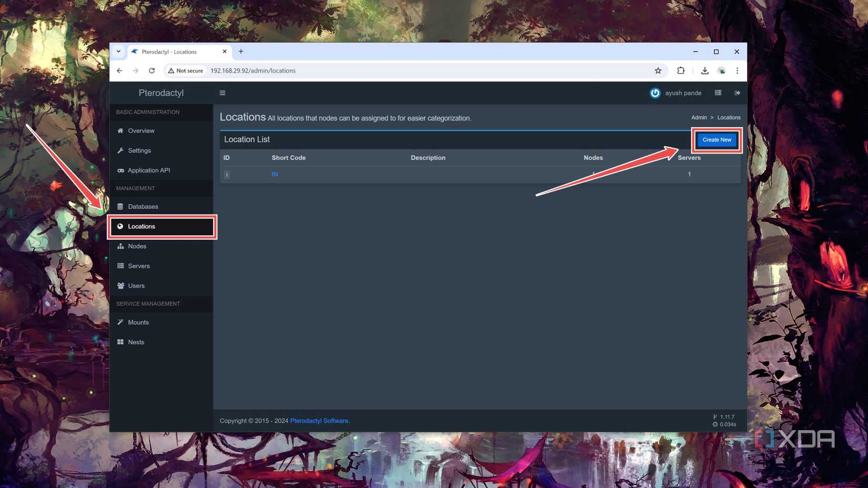Select the Pterodactyl - Locations tab
This screenshot has width=868, height=488.
[x=179, y=52]
